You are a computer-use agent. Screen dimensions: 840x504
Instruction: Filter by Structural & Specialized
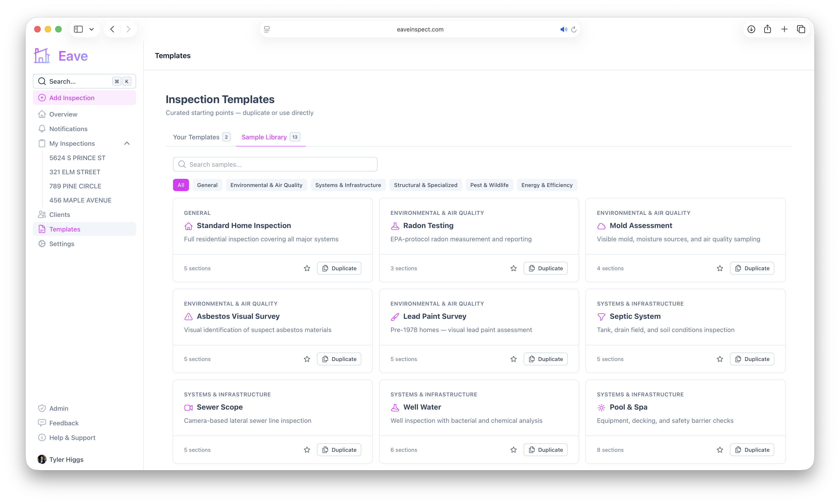tap(425, 185)
